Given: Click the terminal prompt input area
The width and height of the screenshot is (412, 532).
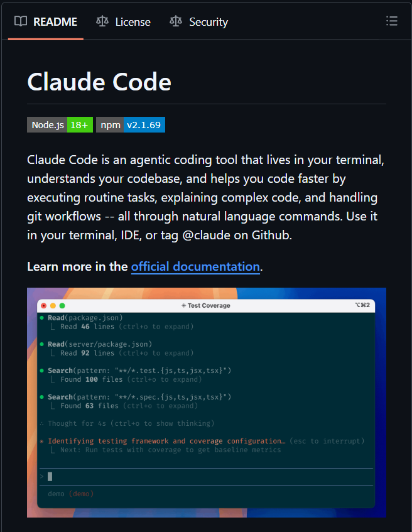Looking at the screenshot, I should [x=207, y=477].
